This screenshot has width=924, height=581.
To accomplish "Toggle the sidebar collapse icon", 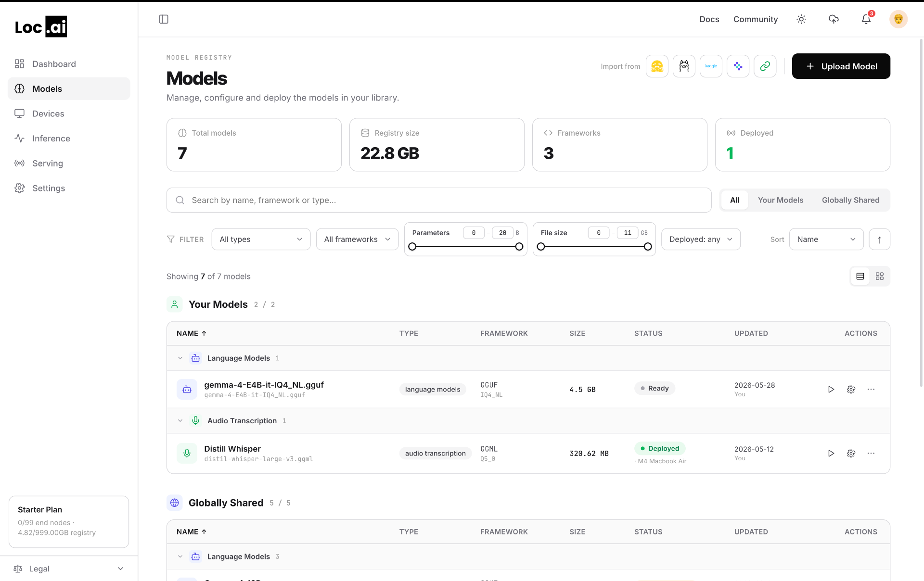I will pyautogui.click(x=164, y=19).
